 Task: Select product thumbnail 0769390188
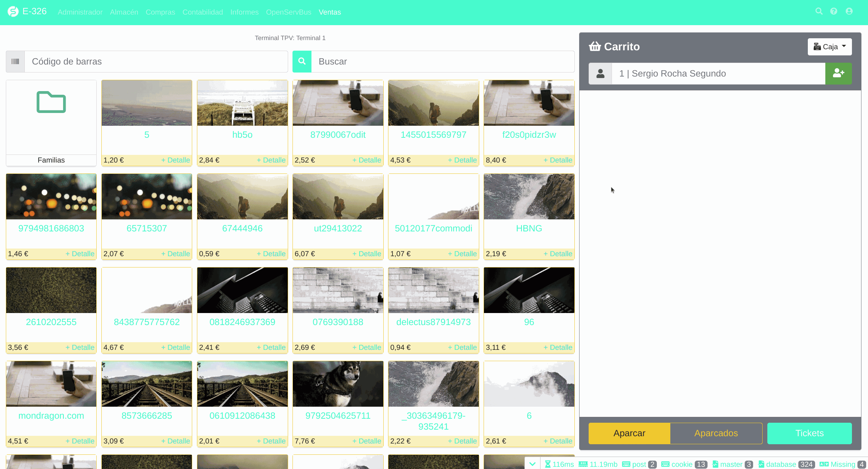338,290
